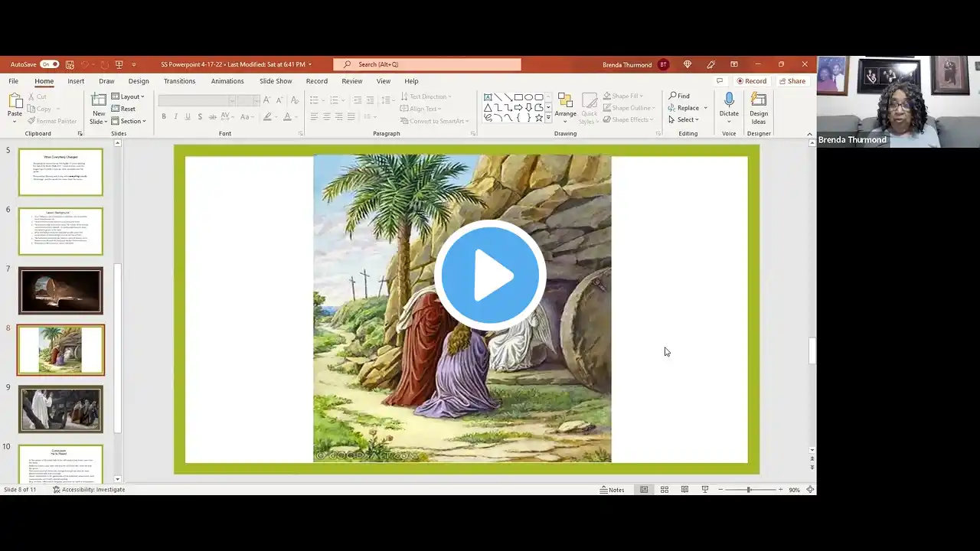Click the Brenda Thurmond account avatar
Screen dimensions: 980x551
point(663,64)
